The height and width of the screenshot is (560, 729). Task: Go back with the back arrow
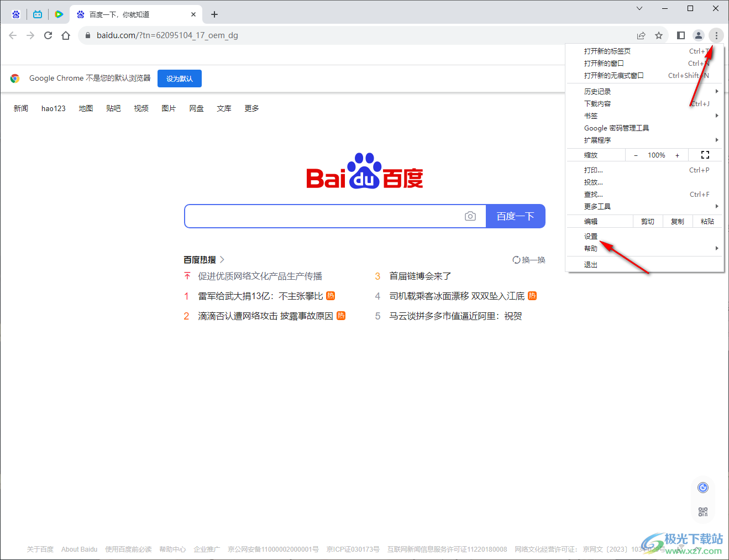(13, 35)
